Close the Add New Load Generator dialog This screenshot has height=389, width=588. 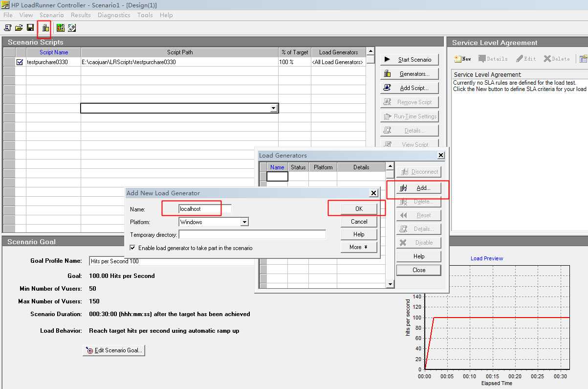pyautogui.click(x=374, y=193)
